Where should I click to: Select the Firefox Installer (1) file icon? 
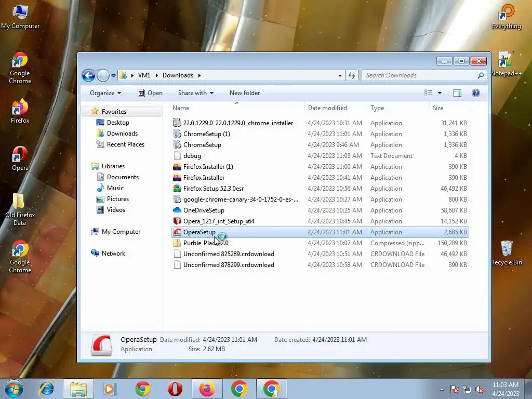click(177, 167)
